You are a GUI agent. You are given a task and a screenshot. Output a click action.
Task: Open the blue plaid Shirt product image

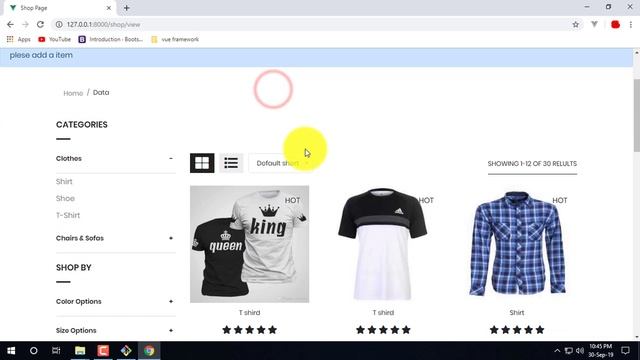(x=517, y=244)
